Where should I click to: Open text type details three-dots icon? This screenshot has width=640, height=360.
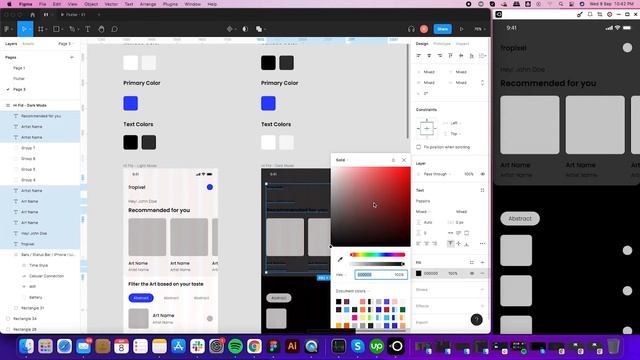(482, 244)
